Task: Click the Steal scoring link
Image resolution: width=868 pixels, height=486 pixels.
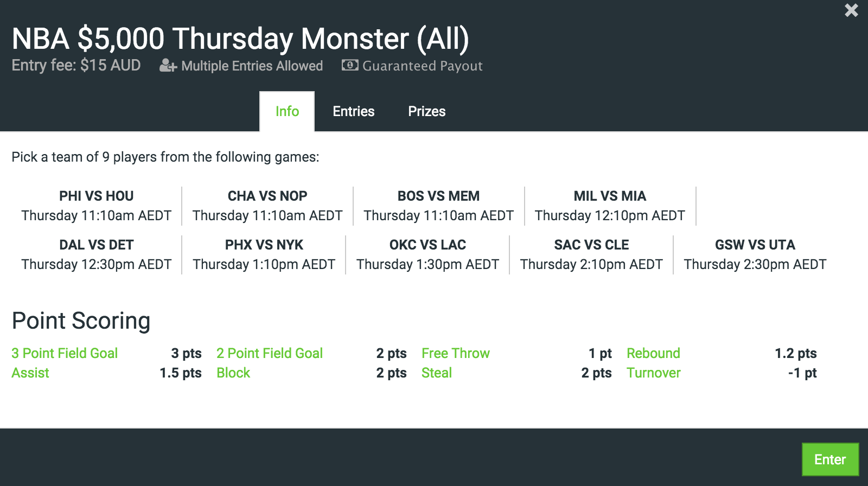Action: click(x=437, y=373)
